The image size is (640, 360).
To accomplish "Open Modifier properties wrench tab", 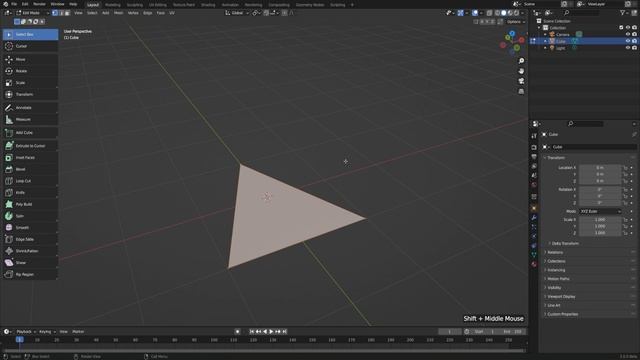I will pyautogui.click(x=534, y=218).
